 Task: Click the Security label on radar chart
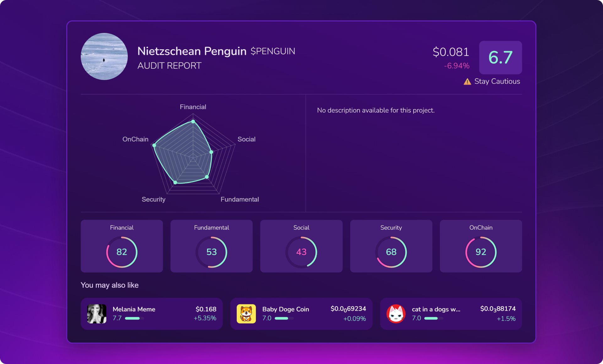coord(153,200)
